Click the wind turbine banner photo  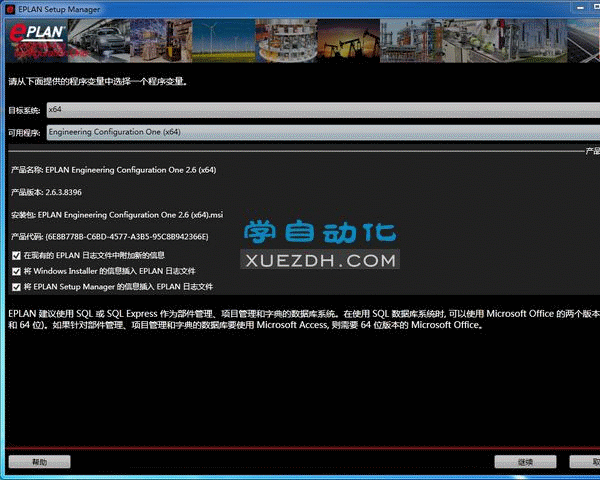tap(223, 40)
